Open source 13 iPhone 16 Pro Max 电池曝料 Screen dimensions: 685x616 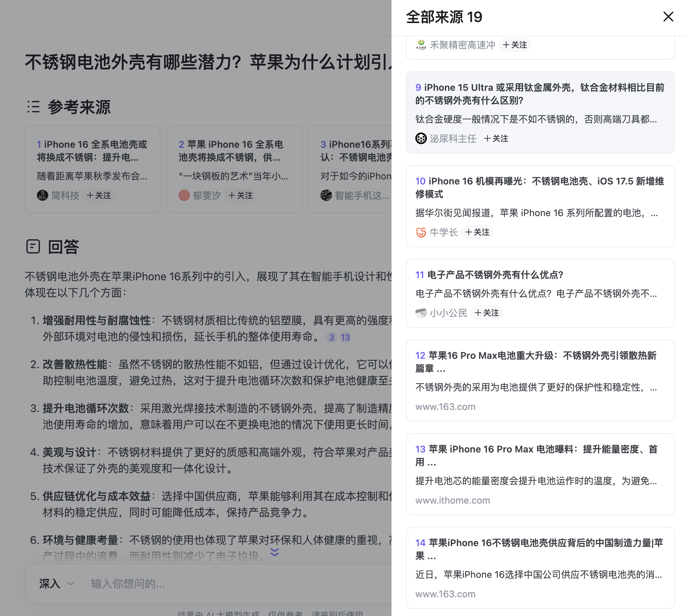point(540,474)
